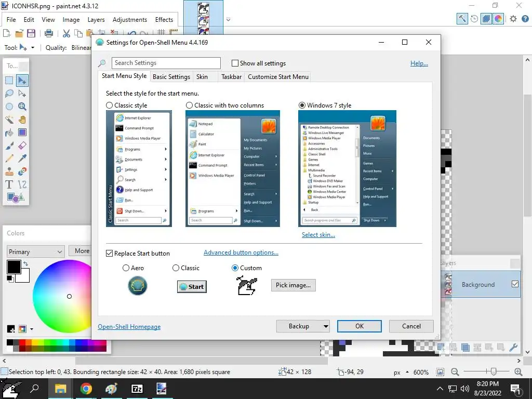Viewport: 532px width, 399px height.
Task: Open the Select skin... link
Action: (318, 235)
